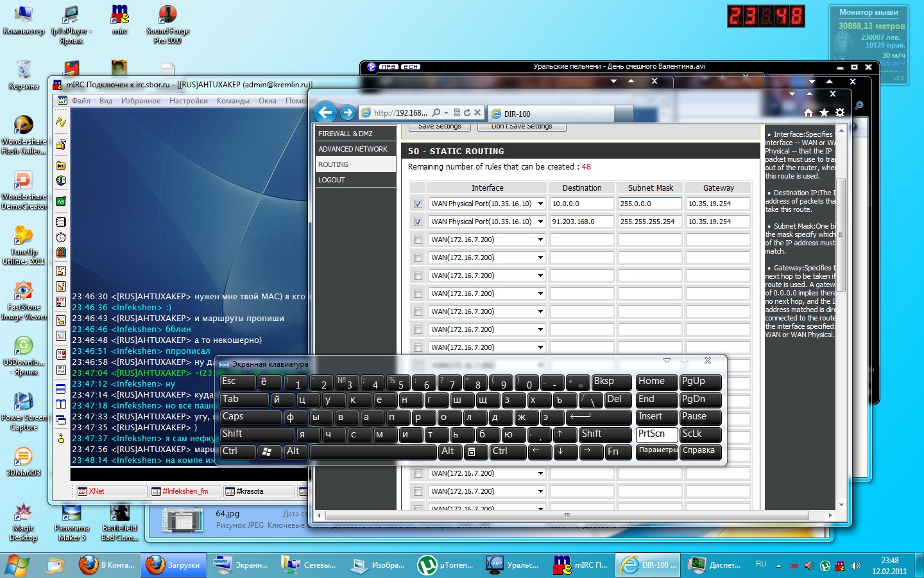Image resolution: width=924 pixels, height=578 pixels.
Task: Open mIRC channels folder toolbar icon
Action: 61,165
